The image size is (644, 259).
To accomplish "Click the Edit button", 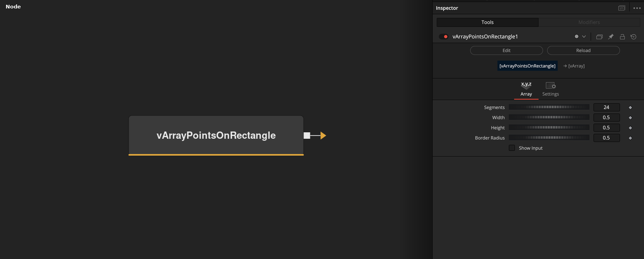I will (506, 50).
